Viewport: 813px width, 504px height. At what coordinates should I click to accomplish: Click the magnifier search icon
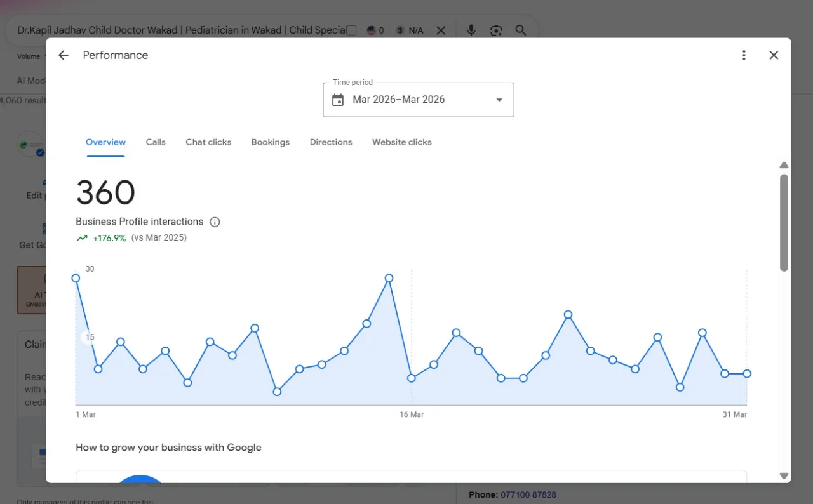[x=521, y=30]
